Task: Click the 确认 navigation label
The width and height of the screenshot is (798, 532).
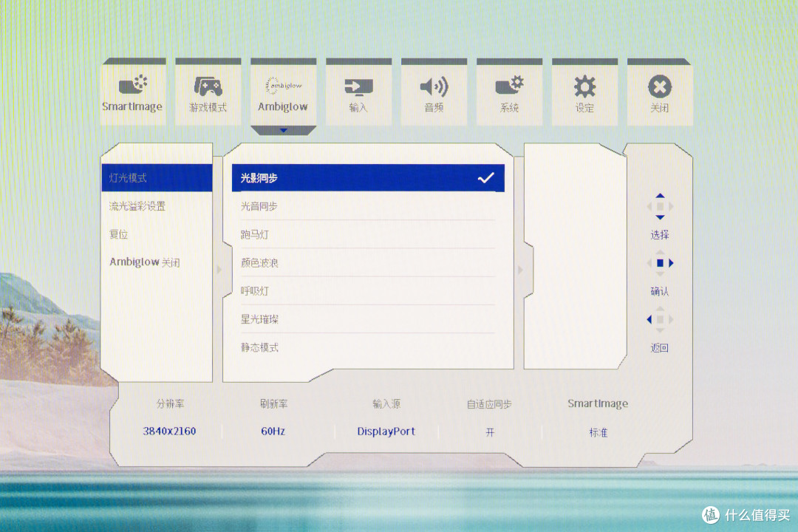Action: coord(660,291)
